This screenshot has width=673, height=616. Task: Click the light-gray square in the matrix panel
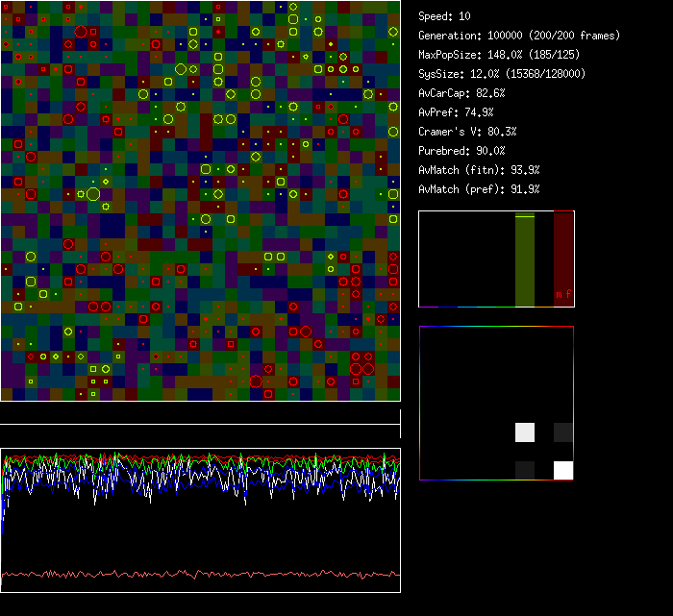coord(525,432)
